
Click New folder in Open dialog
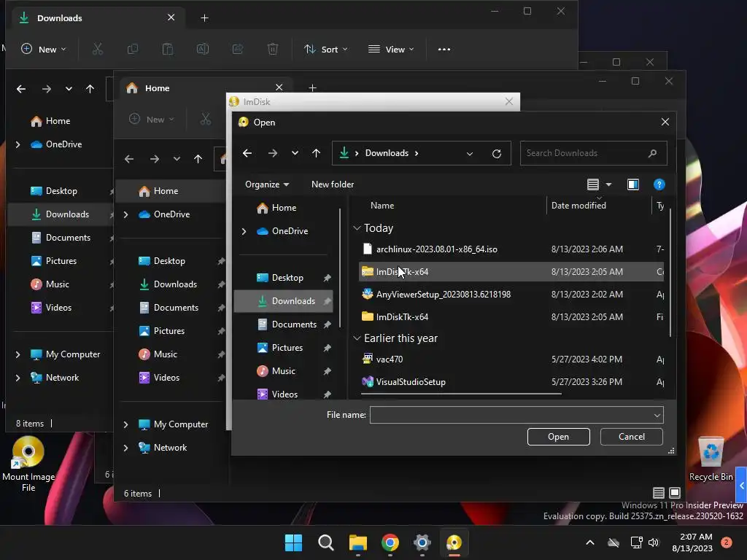[x=333, y=184]
